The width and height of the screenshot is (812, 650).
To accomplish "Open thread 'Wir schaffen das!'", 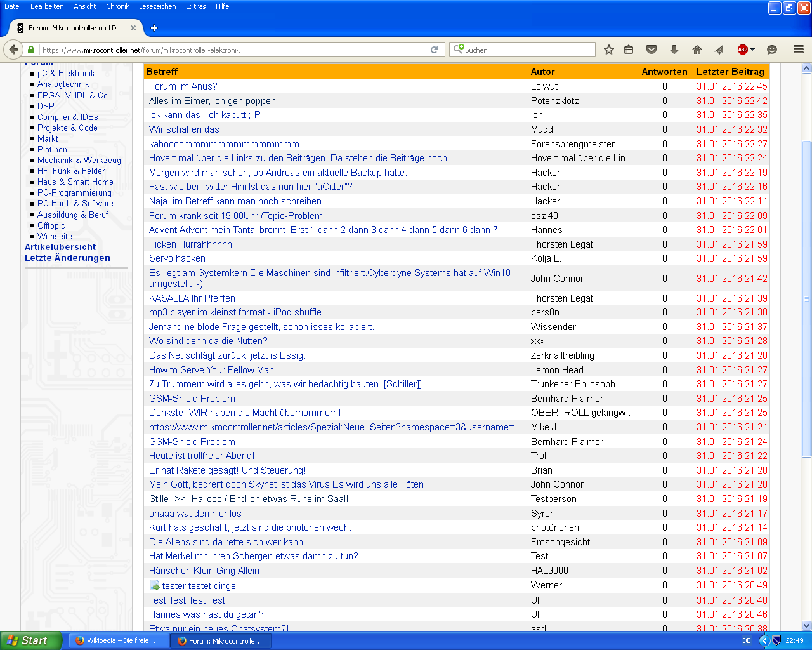I will pos(185,129).
